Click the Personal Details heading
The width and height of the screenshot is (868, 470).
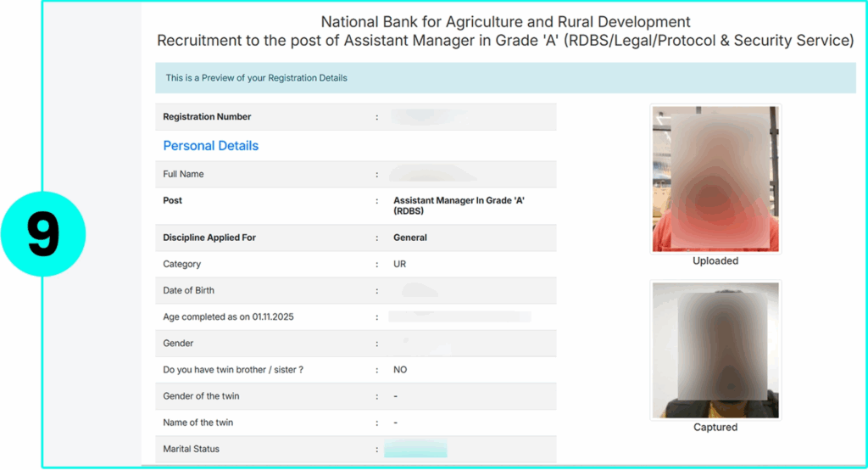[x=210, y=146]
